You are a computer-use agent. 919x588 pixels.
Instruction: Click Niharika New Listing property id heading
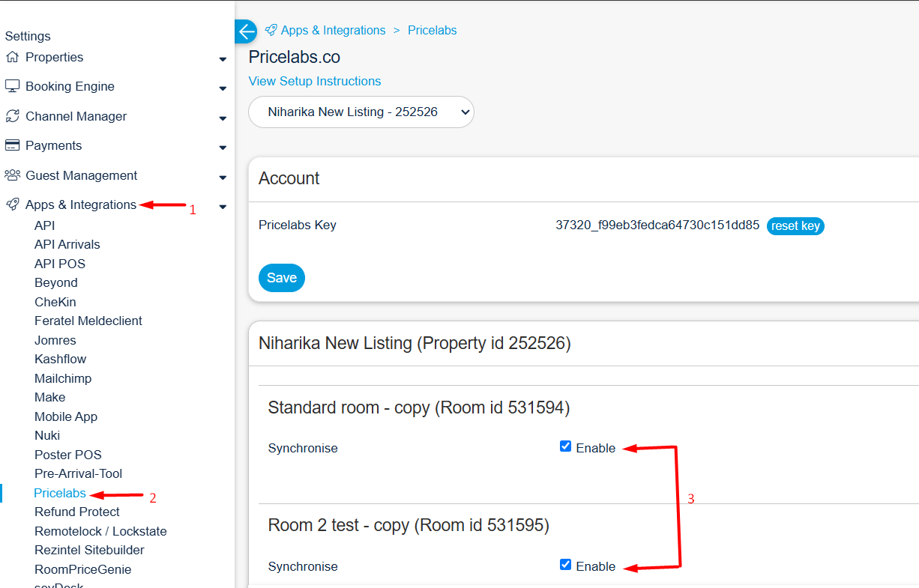415,343
